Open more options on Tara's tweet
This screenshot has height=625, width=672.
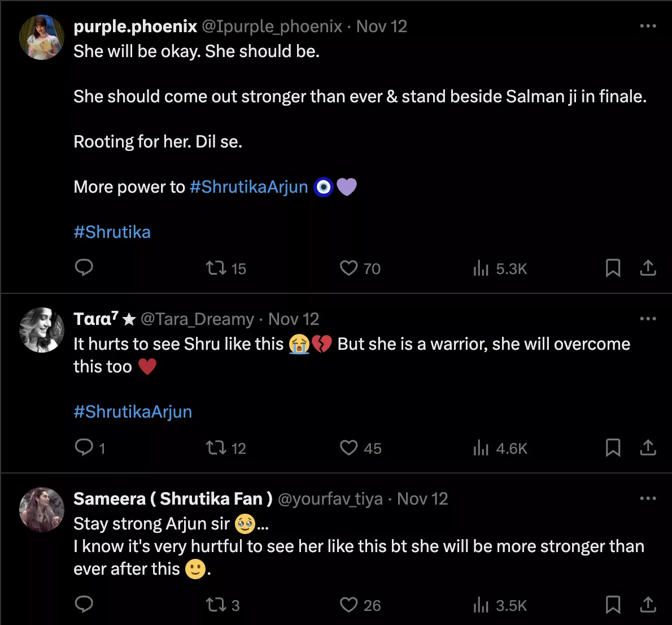(x=648, y=319)
